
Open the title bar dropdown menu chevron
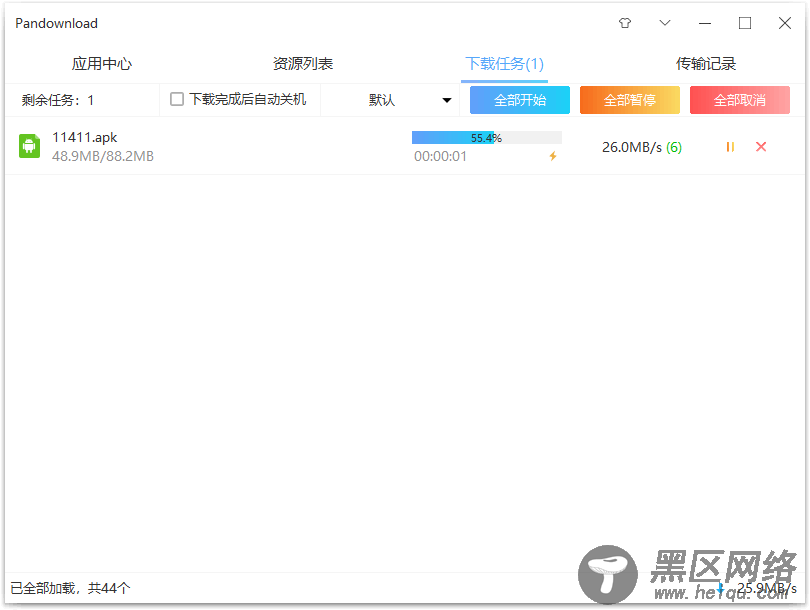[x=665, y=23]
